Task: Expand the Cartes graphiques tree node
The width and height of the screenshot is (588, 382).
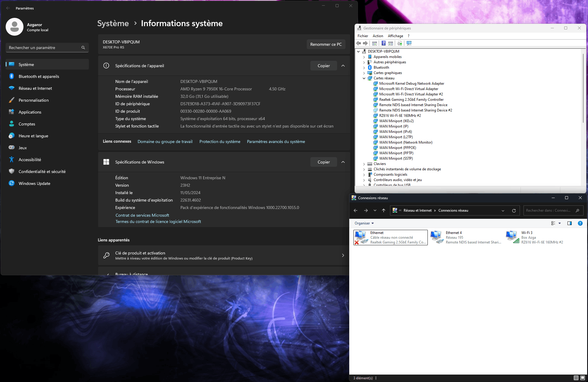Action: pos(364,73)
